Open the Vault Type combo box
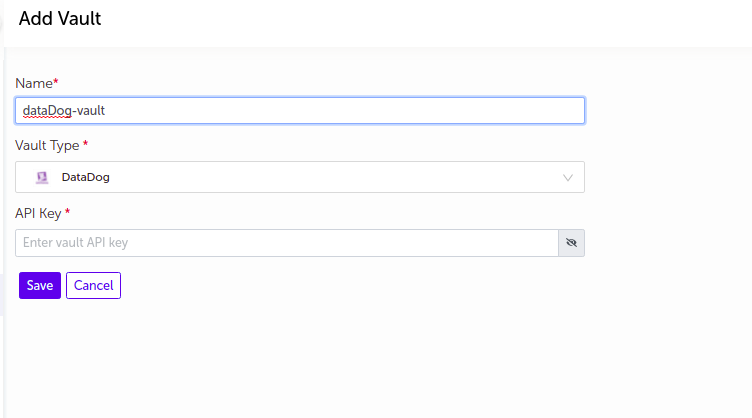752x418 pixels. coord(300,177)
